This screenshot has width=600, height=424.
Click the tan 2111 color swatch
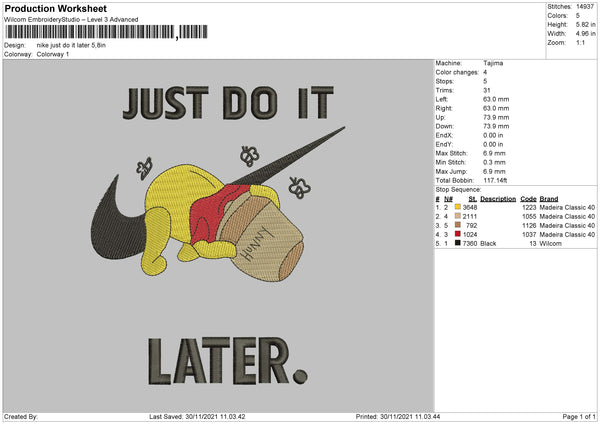[x=458, y=216]
